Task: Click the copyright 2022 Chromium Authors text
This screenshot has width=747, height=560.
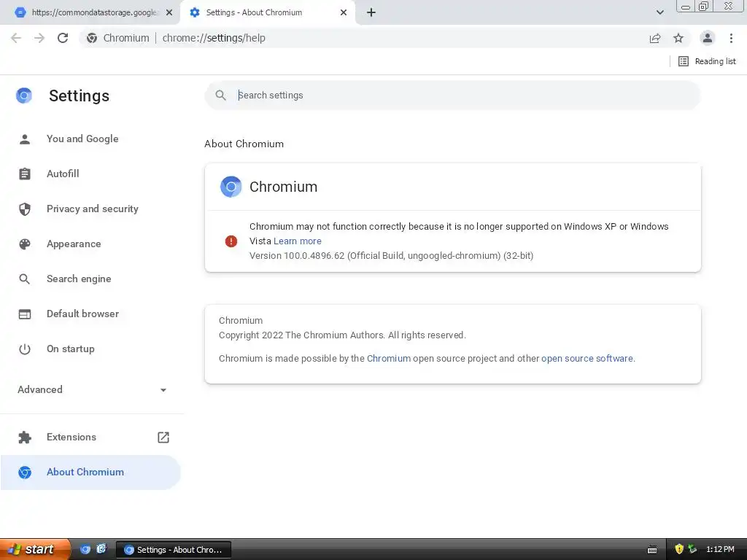Action: coord(342,335)
